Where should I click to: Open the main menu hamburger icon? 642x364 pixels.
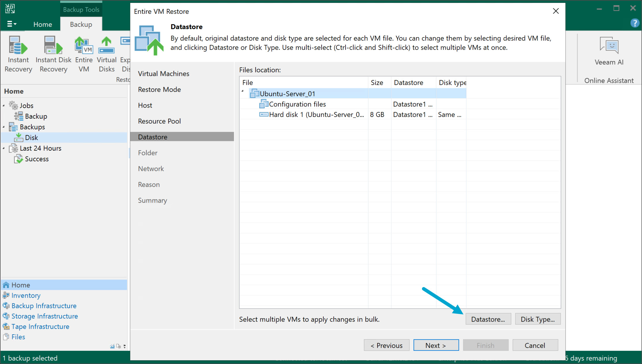tap(12, 24)
